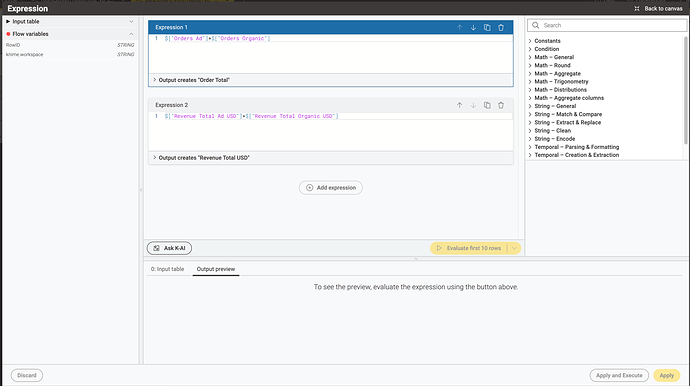Focus the function Search field
Viewport: 690px width, 386px height.
(x=607, y=26)
